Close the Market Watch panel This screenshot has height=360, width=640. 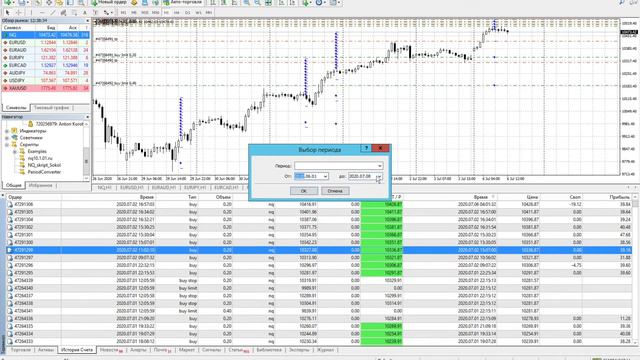point(87,20)
